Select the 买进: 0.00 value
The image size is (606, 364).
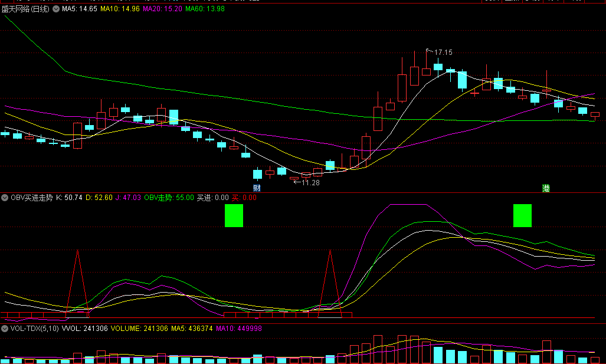212,198
